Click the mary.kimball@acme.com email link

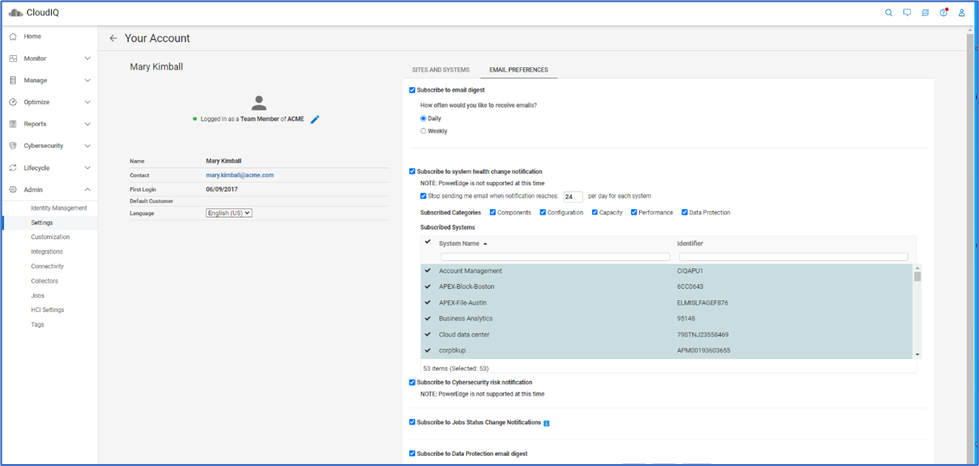(x=240, y=175)
